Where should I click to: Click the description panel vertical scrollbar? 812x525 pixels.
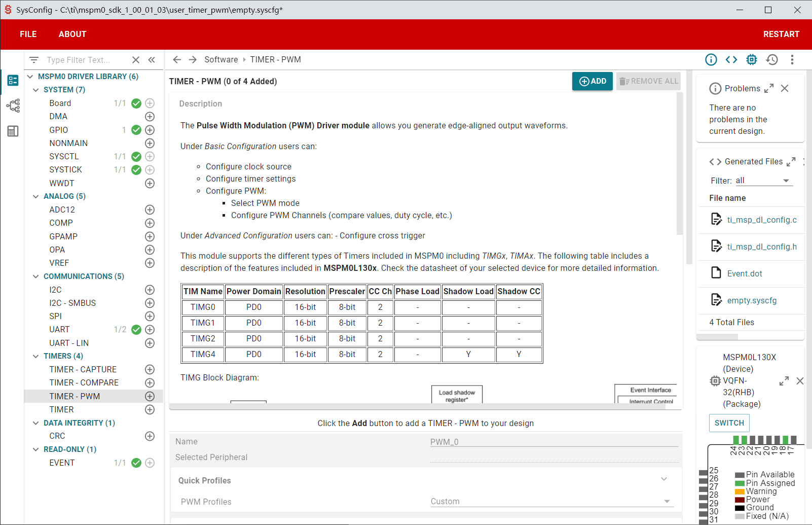(680, 164)
